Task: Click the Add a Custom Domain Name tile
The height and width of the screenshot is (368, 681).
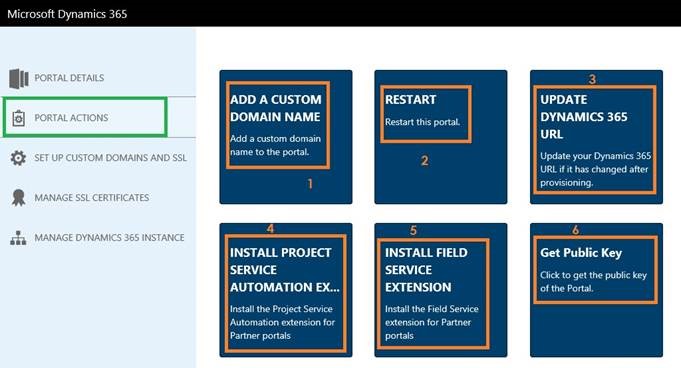Action: click(x=286, y=137)
